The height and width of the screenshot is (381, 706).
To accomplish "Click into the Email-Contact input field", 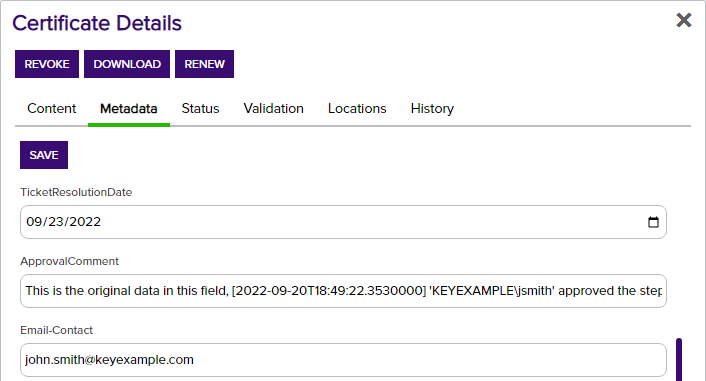I will click(x=343, y=360).
